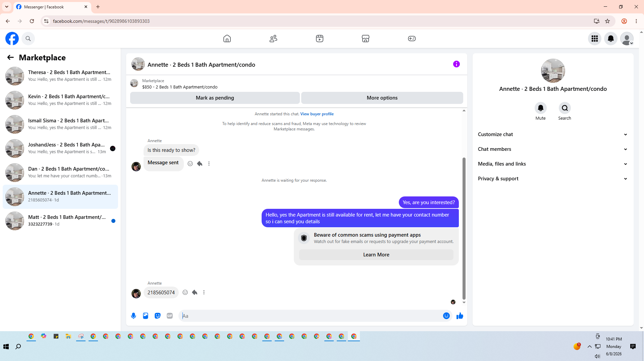
Task: Open Windows taskbar search
Action: click(x=18, y=347)
